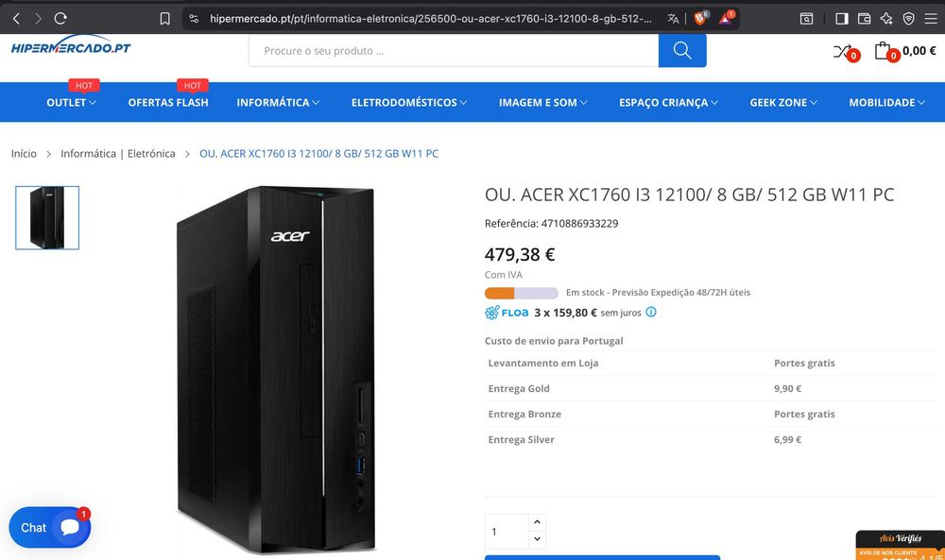Click the FLOA info circle icon
The height and width of the screenshot is (560, 945).
click(651, 313)
